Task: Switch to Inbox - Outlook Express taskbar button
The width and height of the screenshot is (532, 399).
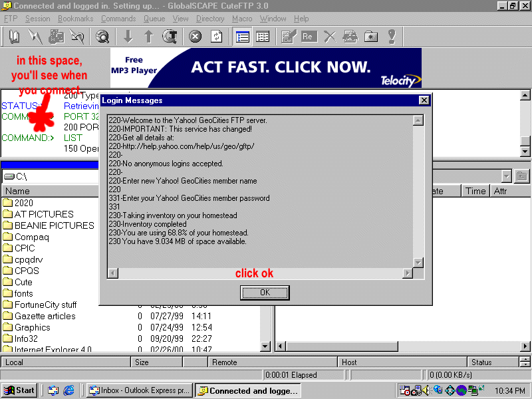Action: click(139, 390)
